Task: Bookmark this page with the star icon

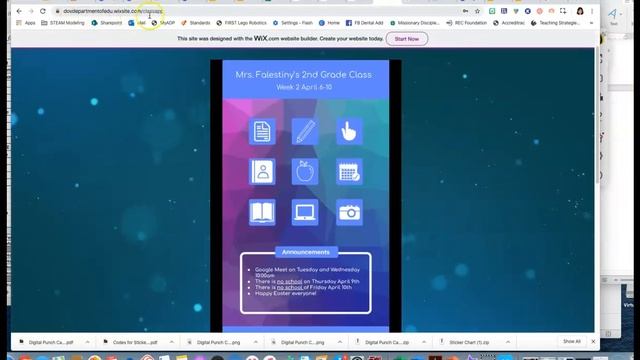Action: 477,11
